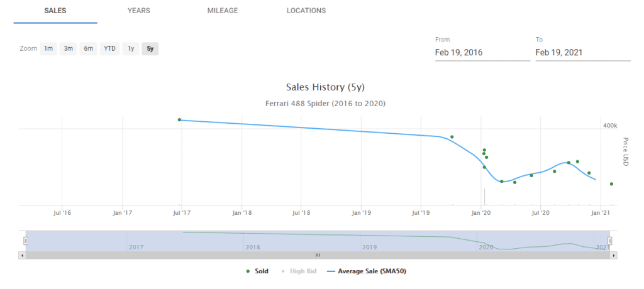This screenshot has height=289, width=644.
Task: Click the 400k axis label
Action: [x=610, y=126]
